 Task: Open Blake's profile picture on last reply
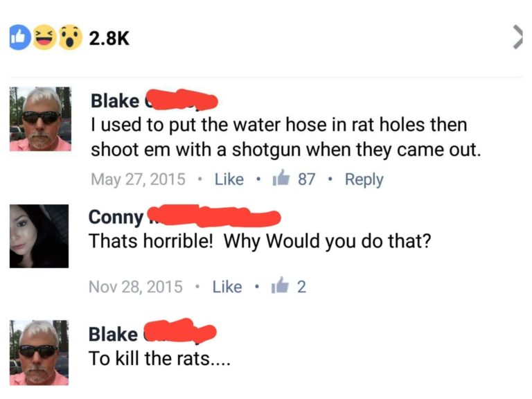pos(39,353)
